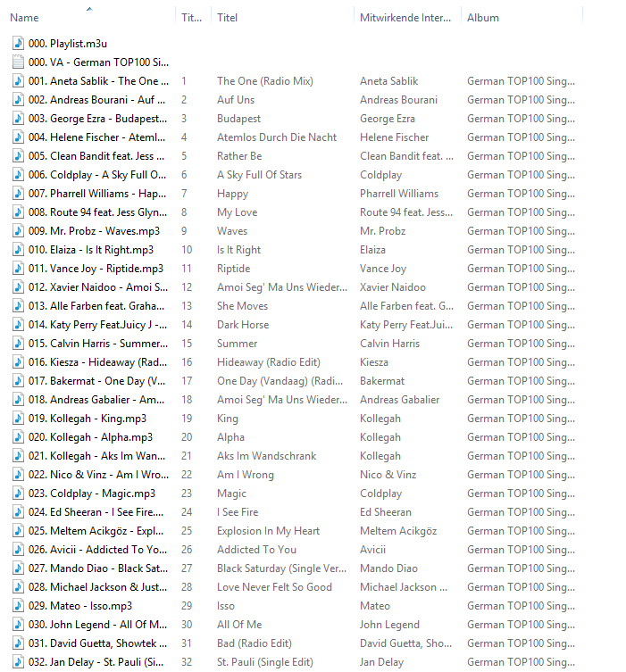Click the audio icon of 011. Vance Joy
The width and height of the screenshot is (626, 672).
click(x=18, y=269)
